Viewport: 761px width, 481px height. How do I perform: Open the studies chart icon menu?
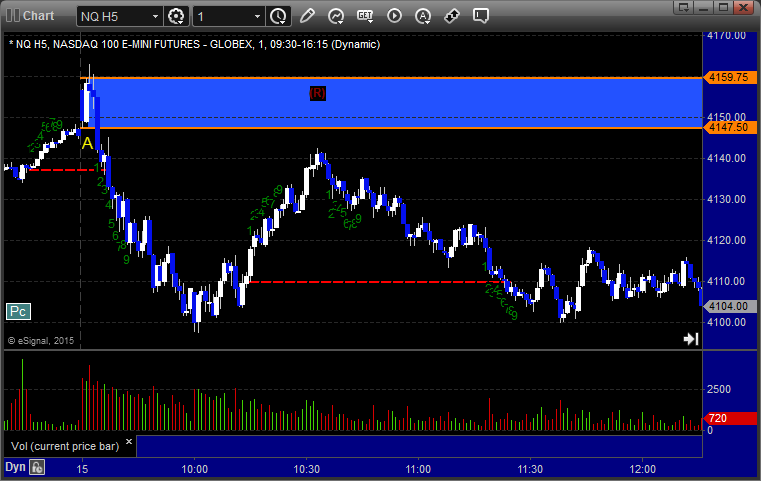coord(336,16)
